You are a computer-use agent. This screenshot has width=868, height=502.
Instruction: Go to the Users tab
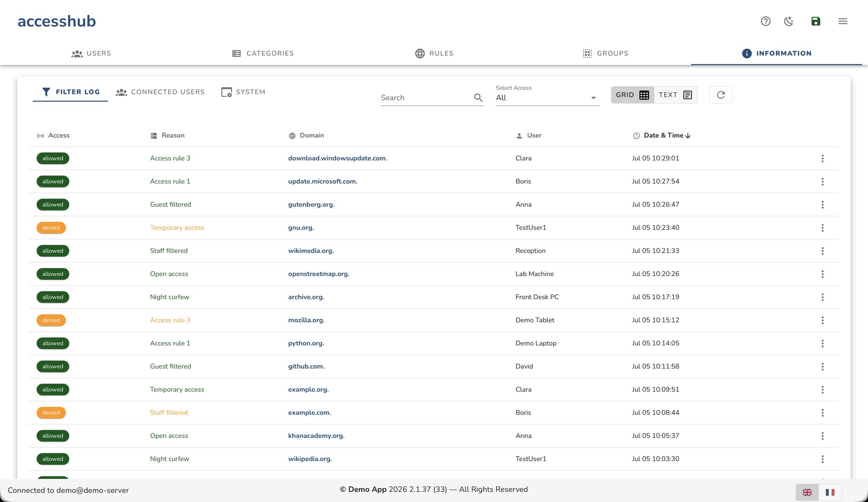point(91,53)
